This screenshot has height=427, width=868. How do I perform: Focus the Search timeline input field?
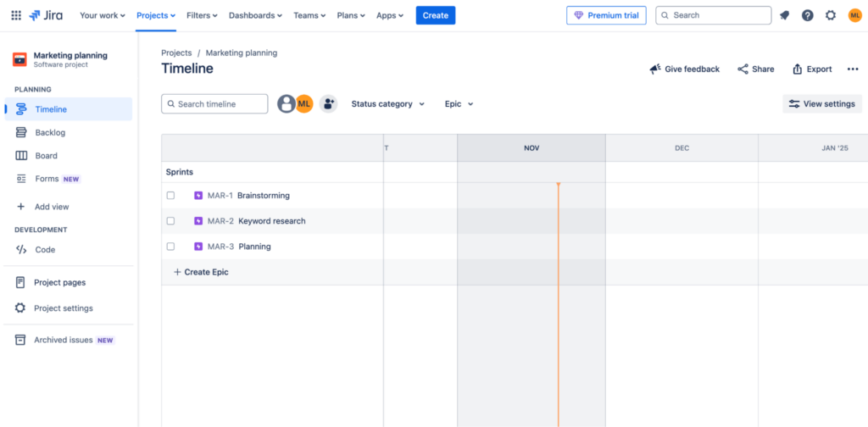pos(220,104)
